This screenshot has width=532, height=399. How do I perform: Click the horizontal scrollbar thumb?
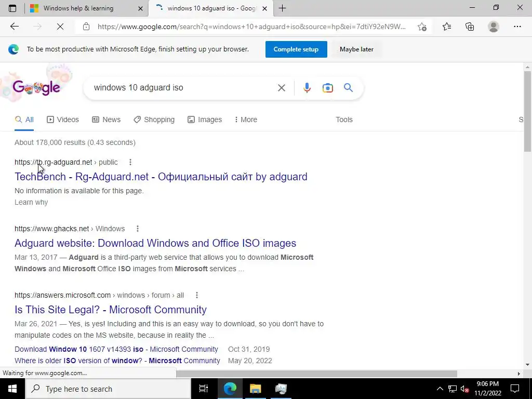coord(317,374)
